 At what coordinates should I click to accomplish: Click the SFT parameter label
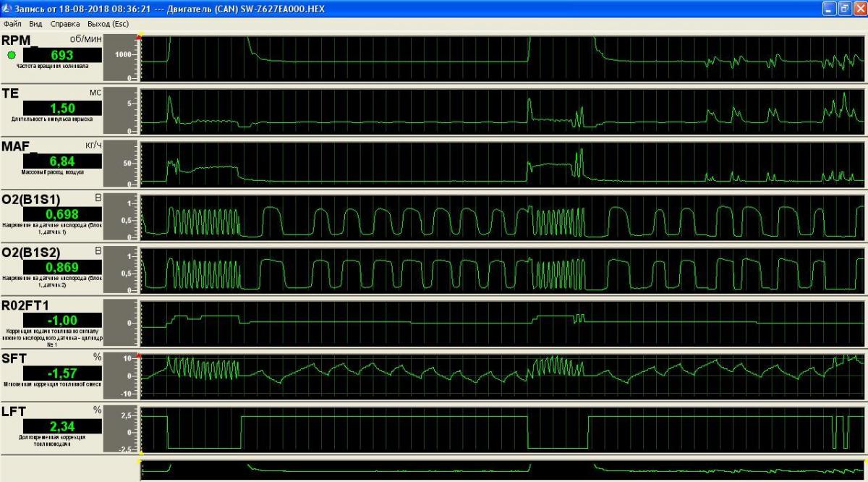click(14, 359)
